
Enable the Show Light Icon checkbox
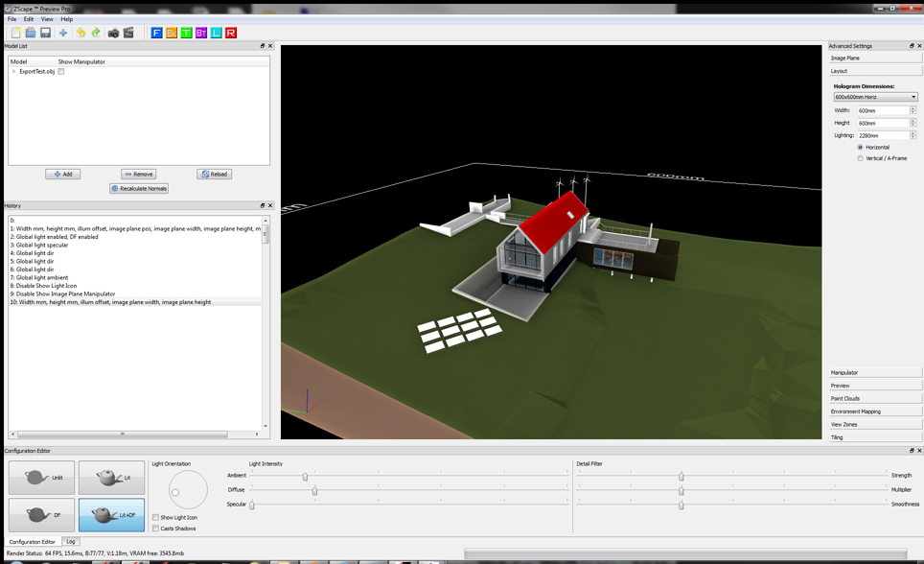(x=156, y=517)
